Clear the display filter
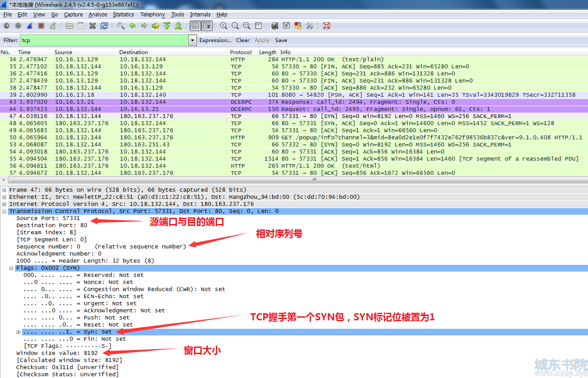 243,40
